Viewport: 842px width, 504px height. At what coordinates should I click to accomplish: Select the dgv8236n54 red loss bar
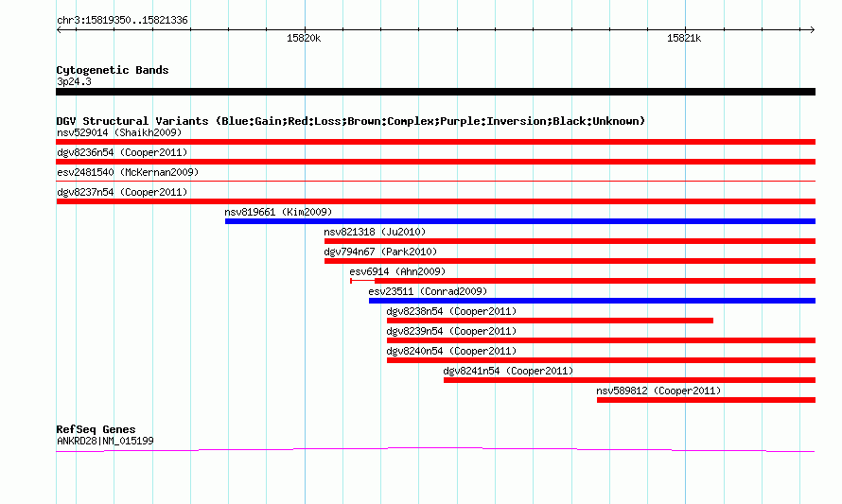435,162
